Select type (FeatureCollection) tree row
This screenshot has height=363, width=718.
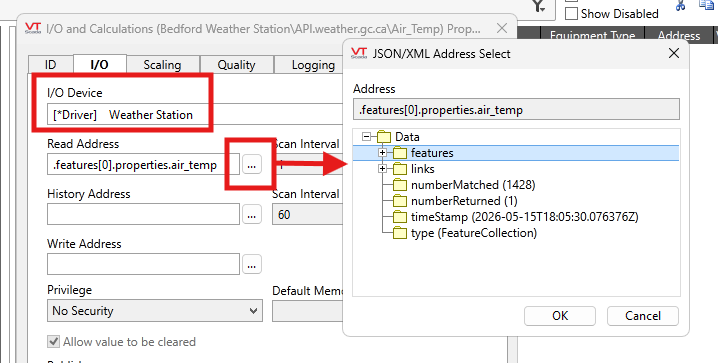click(473, 233)
